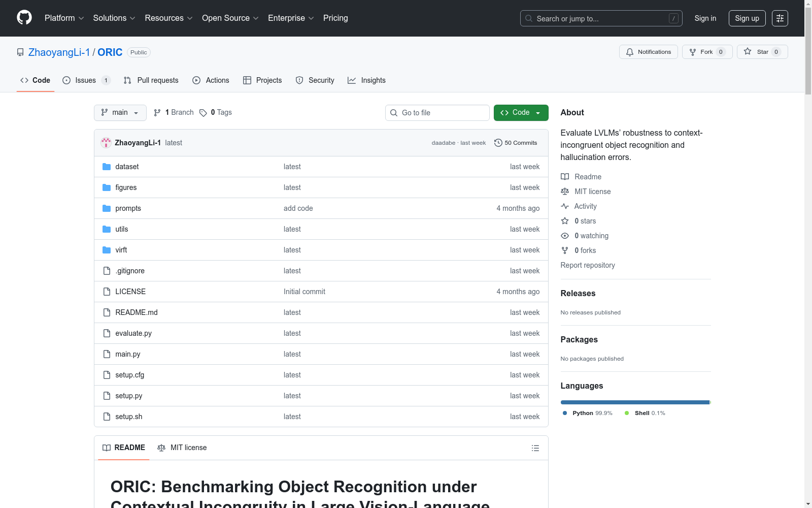Open the main.py file

click(x=128, y=354)
